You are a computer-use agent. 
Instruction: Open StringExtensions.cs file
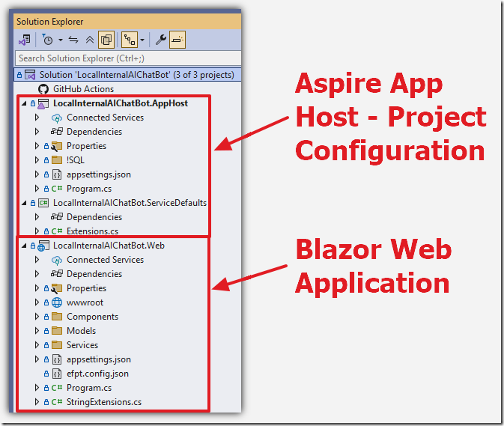point(104,402)
